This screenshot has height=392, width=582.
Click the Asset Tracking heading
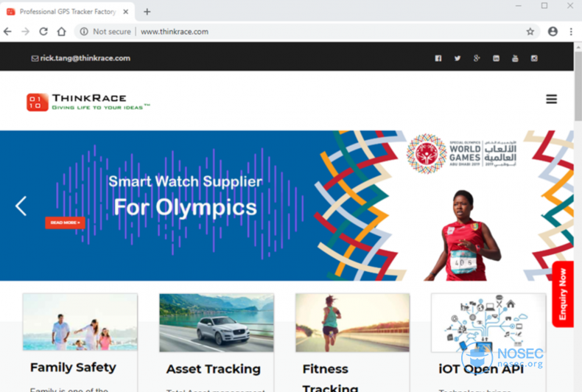(214, 369)
